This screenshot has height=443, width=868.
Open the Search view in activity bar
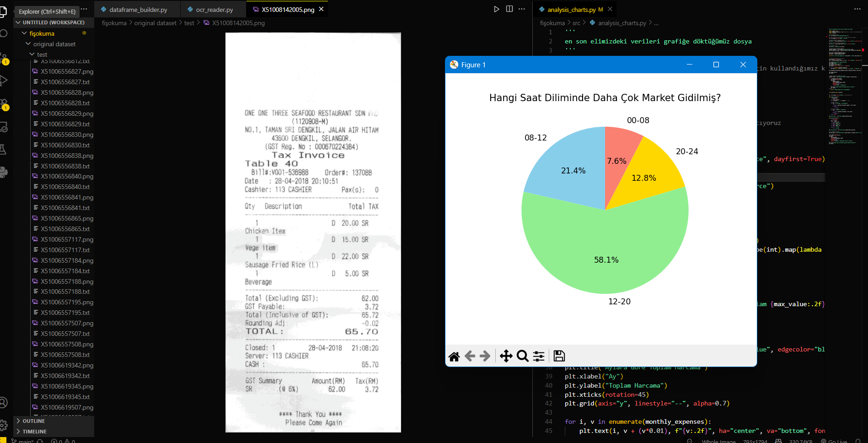click(x=3, y=33)
